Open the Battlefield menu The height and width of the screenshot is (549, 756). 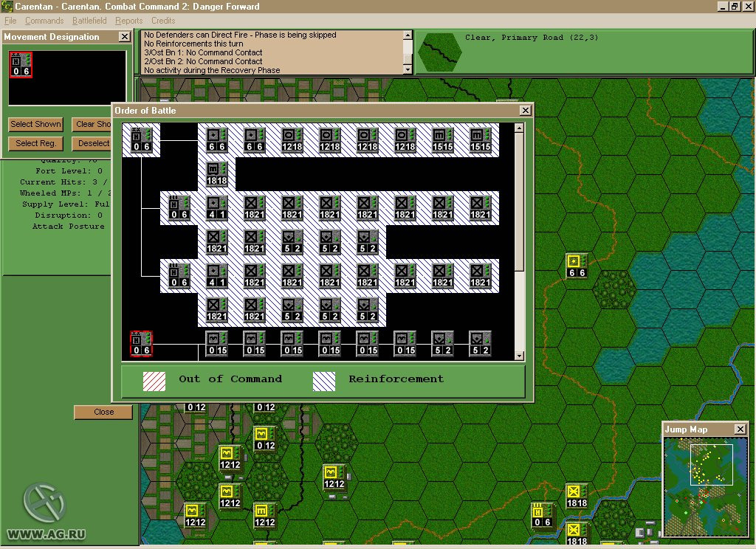pyautogui.click(x=89, y=21)
